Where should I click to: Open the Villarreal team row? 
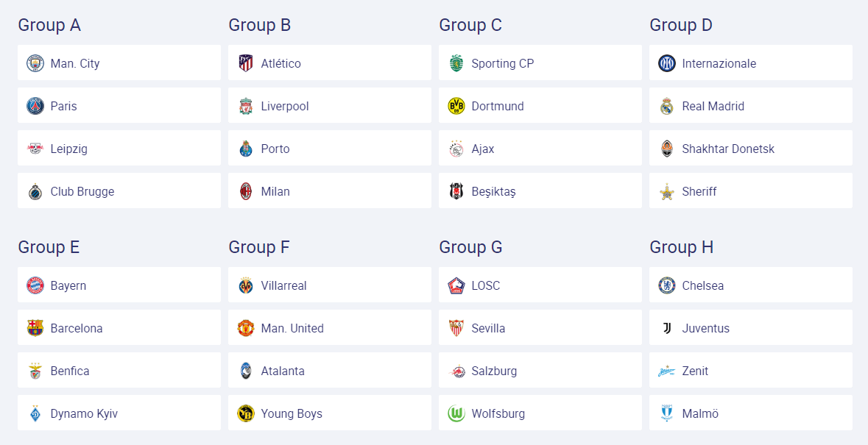pos(329,285)
